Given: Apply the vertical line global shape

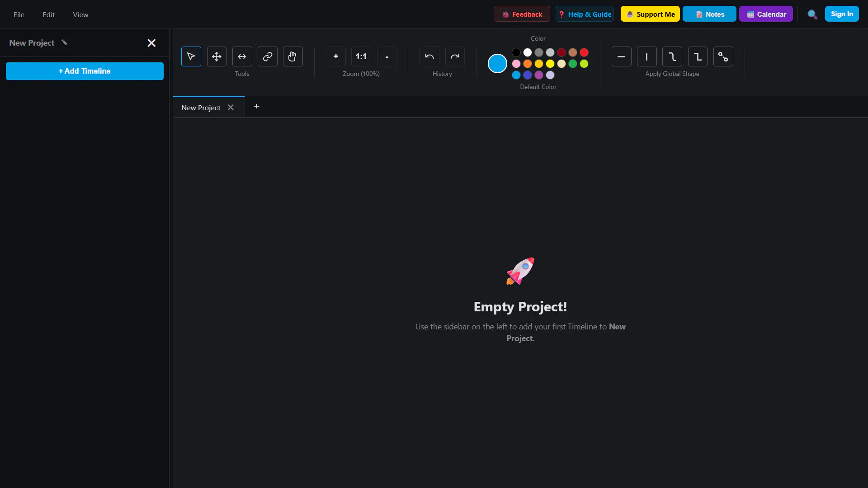Looking at the screenshot, I should pos(647,56).
